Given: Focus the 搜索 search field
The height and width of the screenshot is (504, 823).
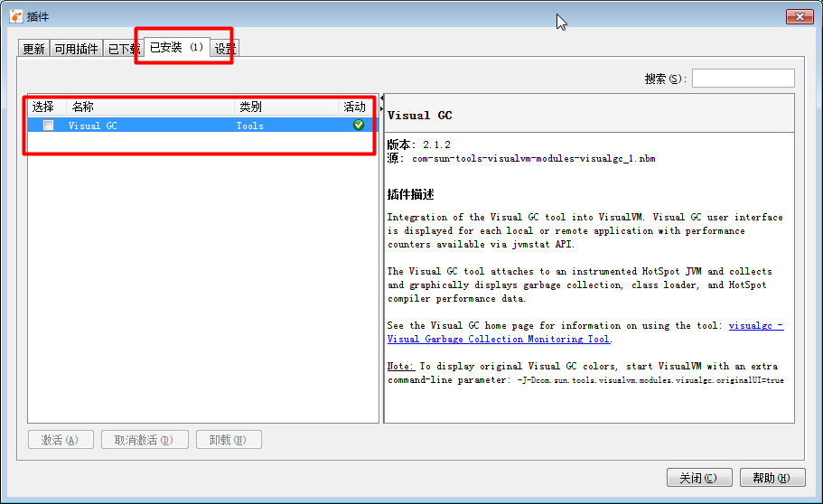Looking at the screenshot, I should pyautogui.click(x=743, y=79).
